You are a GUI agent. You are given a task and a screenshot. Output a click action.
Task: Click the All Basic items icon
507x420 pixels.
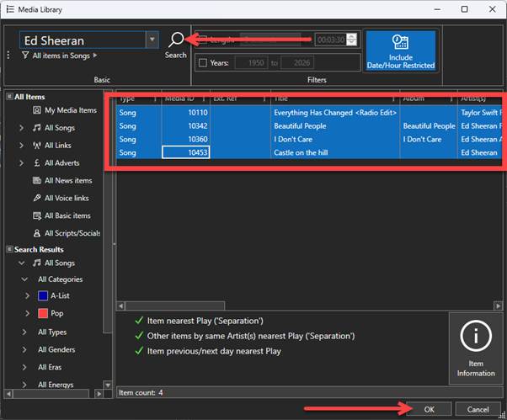[x=37, y=215]
